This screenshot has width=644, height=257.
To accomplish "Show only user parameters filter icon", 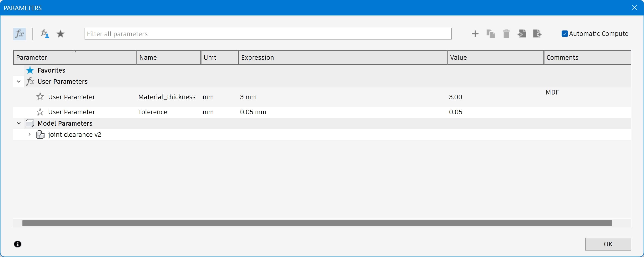I will pos(45,34).
